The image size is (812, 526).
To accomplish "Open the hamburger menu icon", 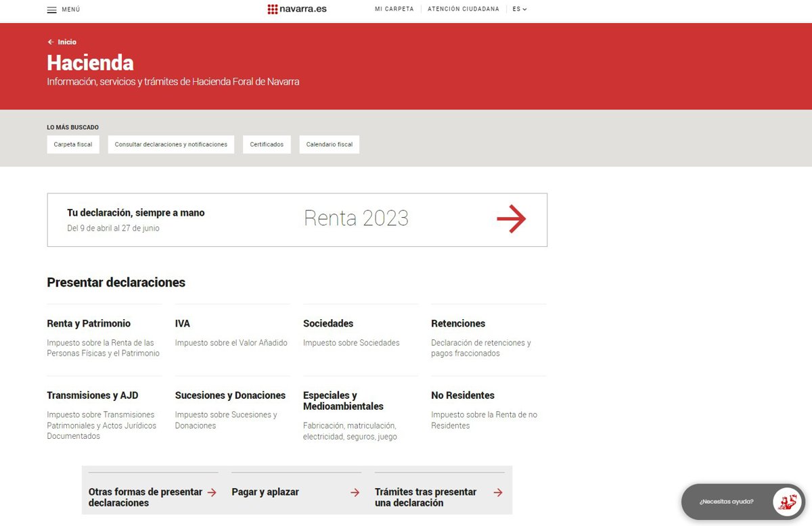I will pos(51,9).
